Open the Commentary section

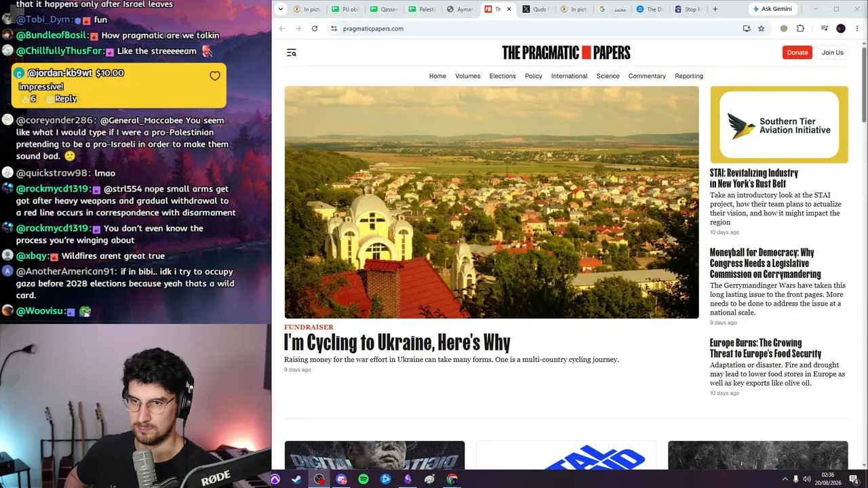tap(647, 76)
